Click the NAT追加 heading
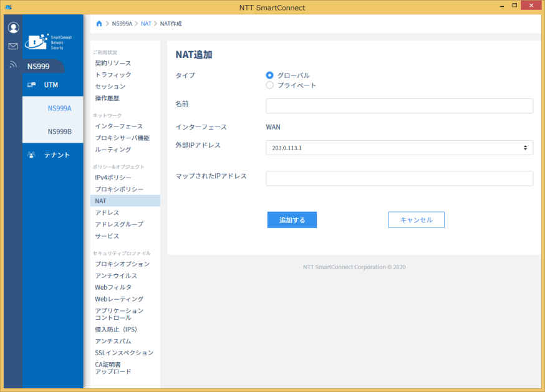The image size is (545, 392). (x=193, y=55)
